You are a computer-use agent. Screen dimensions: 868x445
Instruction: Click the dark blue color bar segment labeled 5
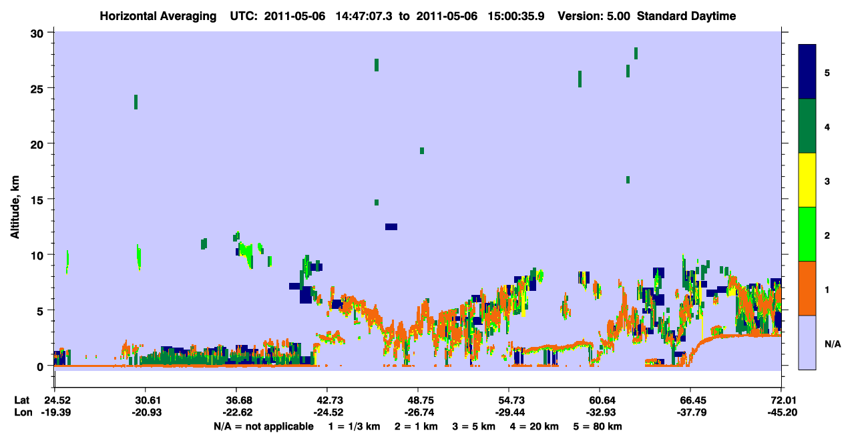pyautogui.click(x=807, y=72)
